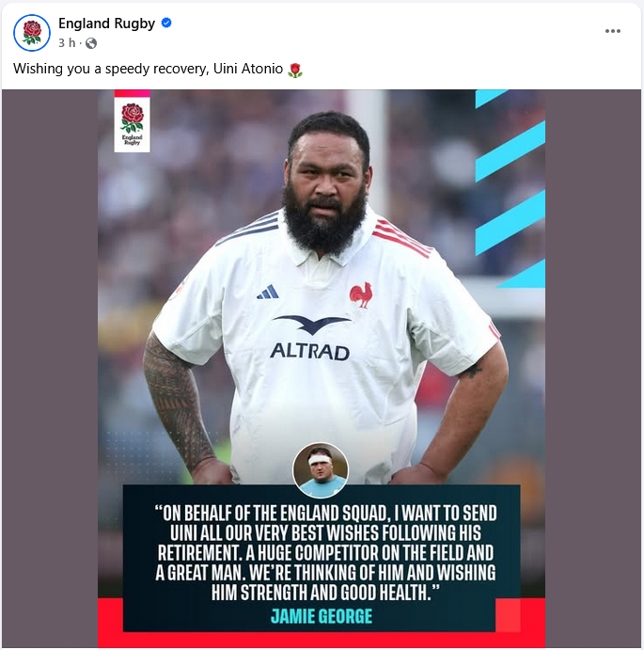The width and height of the screenshot is (644, 650).
Task: Click the quote text box in the image
Action: [x=322, y=558]
